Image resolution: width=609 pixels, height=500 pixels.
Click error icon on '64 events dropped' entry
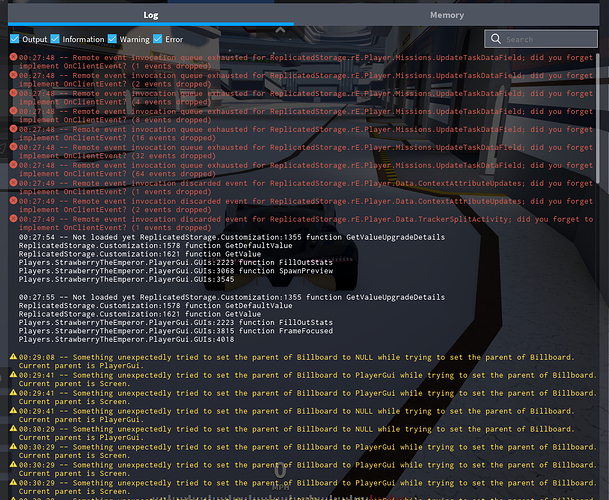pyautogui.click(x=13, y=165)
